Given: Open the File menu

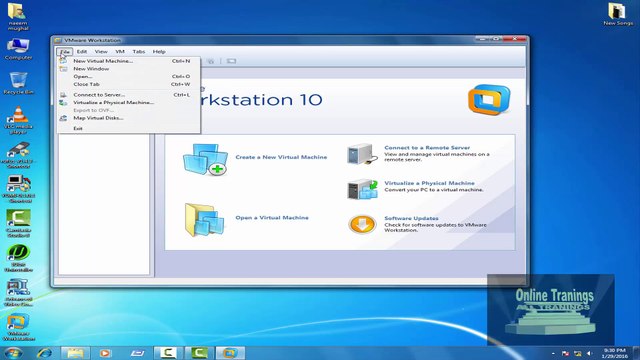Looking at the screenshot, I should pyautogui.click(x=64, y=51).
